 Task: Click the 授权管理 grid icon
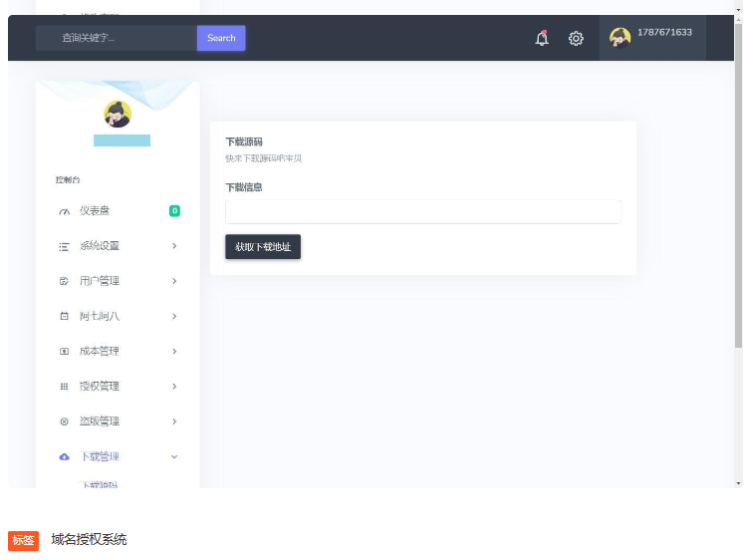tap(65, 387)
